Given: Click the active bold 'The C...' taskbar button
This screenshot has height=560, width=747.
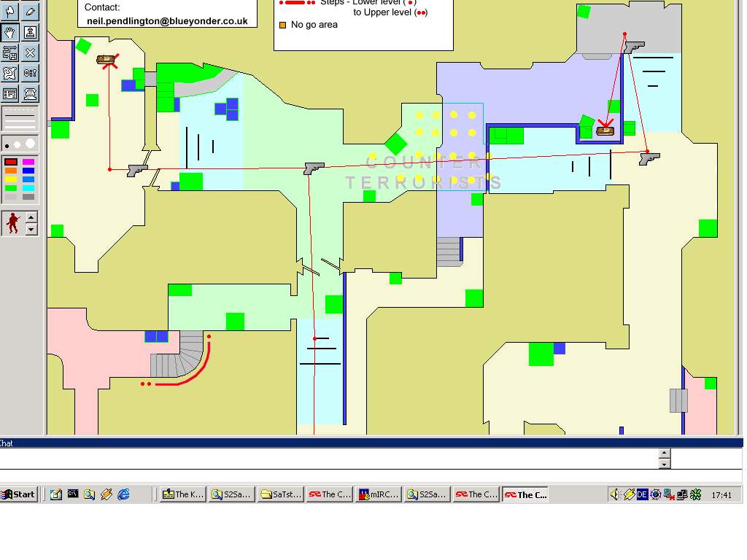Looking at the screenshot, I should (x=525, y=494).
